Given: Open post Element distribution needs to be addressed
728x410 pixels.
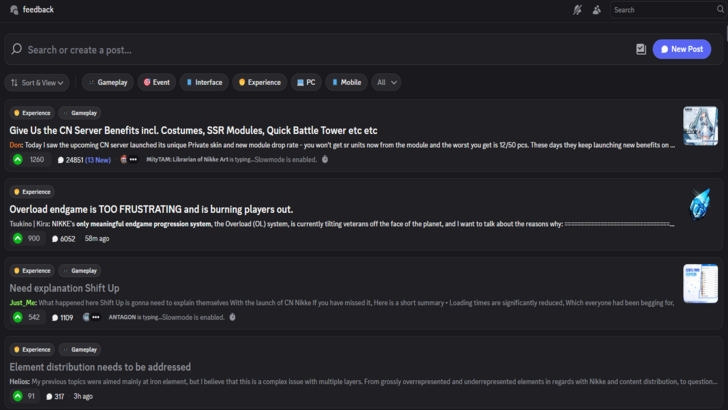Looking at the screenshot, I should tap(100, 367).
